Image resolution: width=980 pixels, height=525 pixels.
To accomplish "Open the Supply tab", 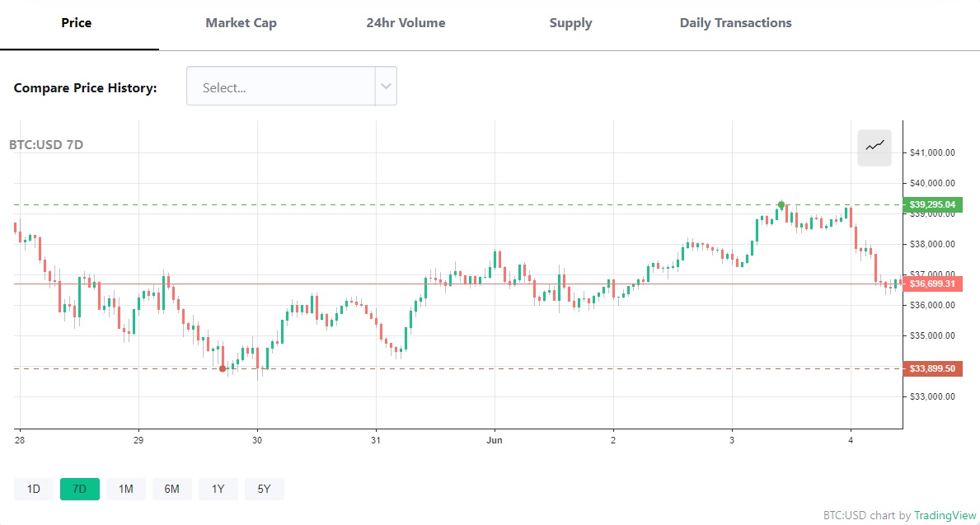I will (570, 23).
